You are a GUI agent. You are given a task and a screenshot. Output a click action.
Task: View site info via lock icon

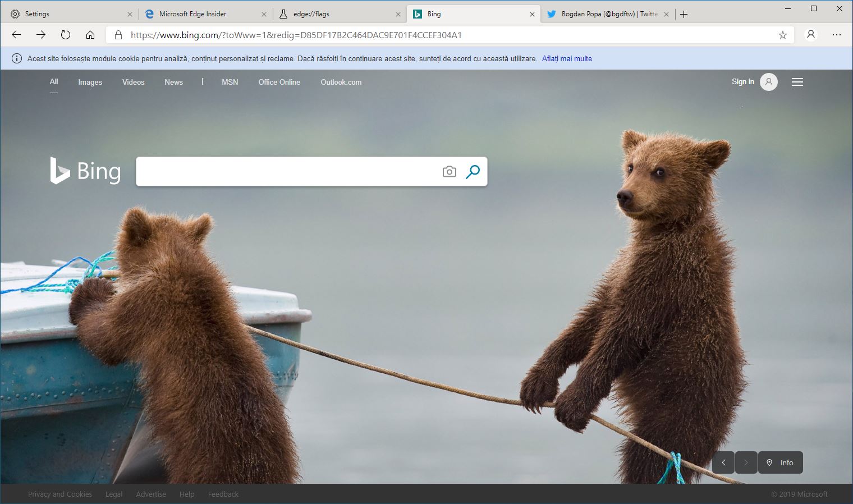(x=118, y=35)
